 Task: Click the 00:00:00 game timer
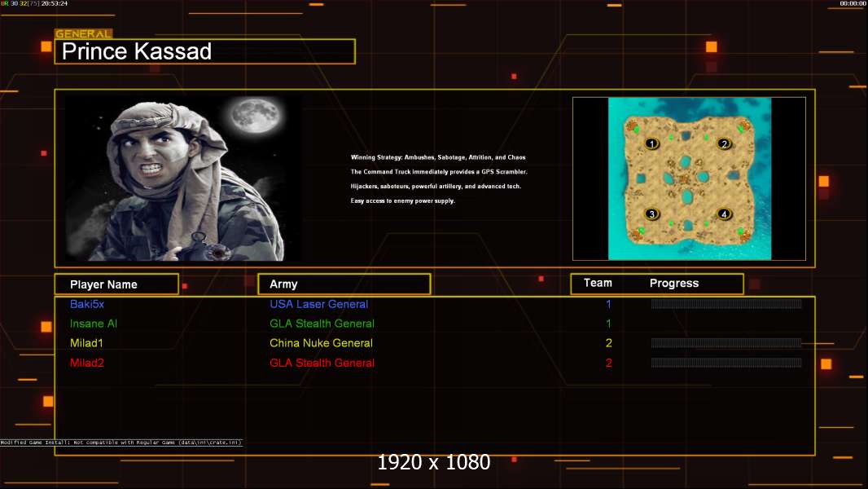pos(853,3)
